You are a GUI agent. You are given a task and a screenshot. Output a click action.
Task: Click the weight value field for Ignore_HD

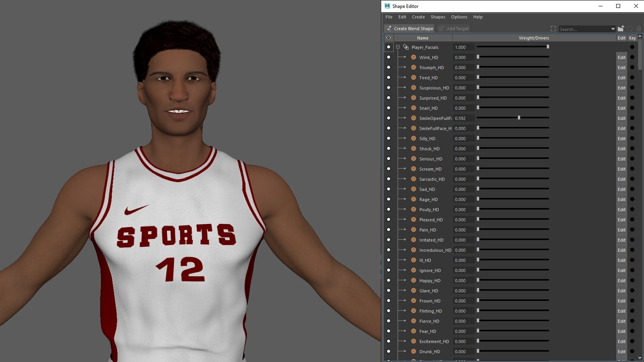tap(464, 270)
